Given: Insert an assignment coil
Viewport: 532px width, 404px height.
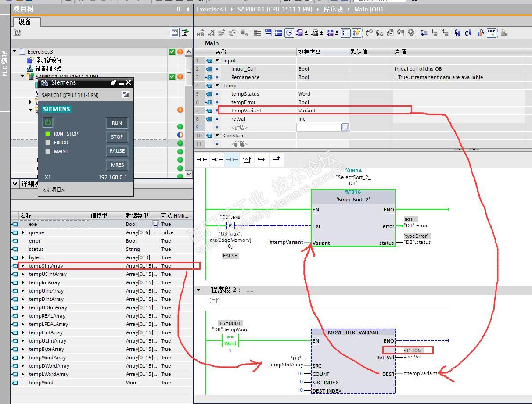Looking at the screenshot, I should [x=232, y=160].
